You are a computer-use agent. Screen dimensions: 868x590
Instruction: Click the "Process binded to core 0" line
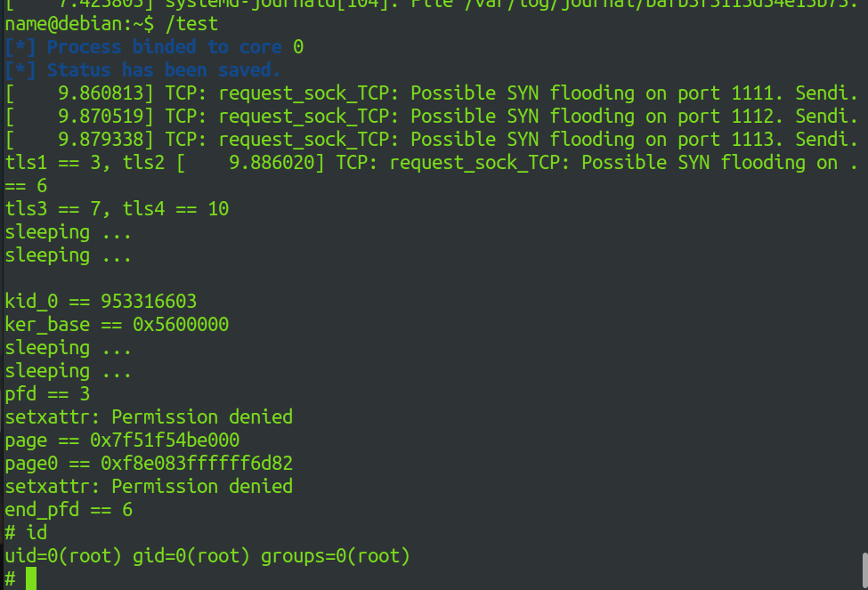(154, 47)
